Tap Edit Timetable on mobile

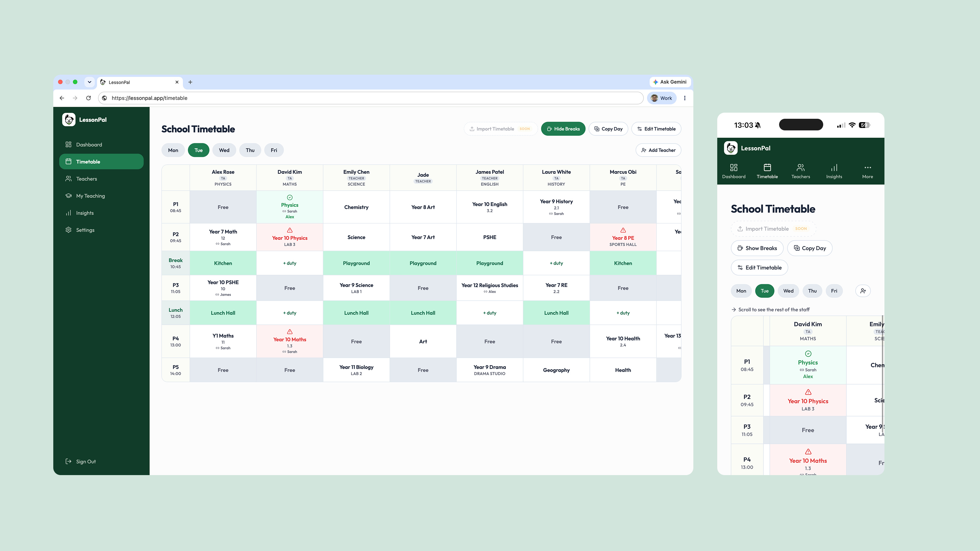click(759, 268)
